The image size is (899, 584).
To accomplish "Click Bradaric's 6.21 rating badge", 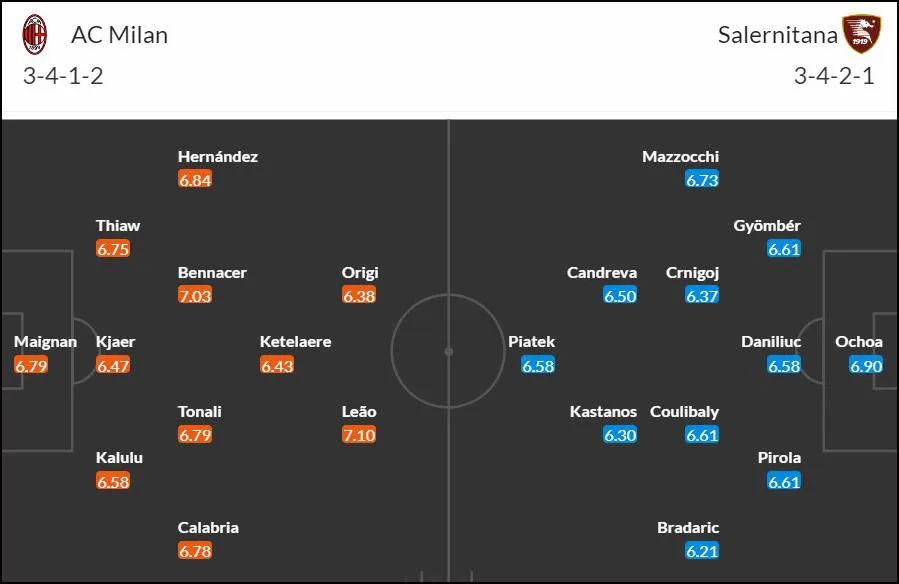I will (702, 551).
